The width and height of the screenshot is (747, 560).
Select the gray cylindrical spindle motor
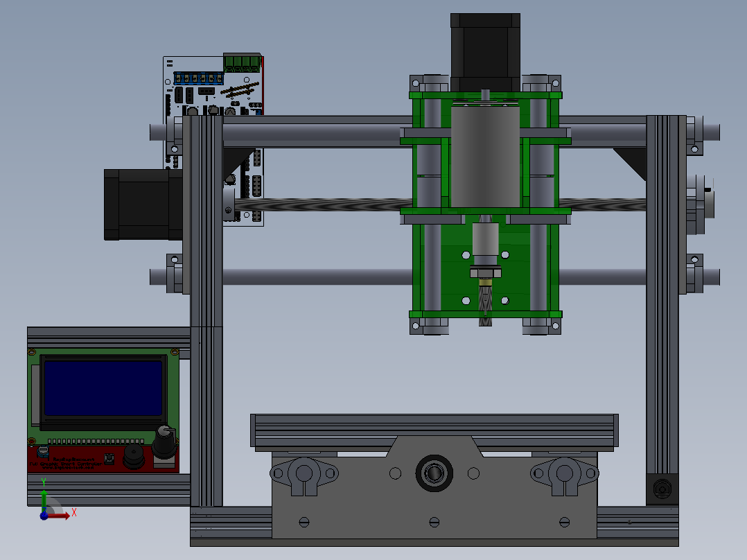coord(485,157)
